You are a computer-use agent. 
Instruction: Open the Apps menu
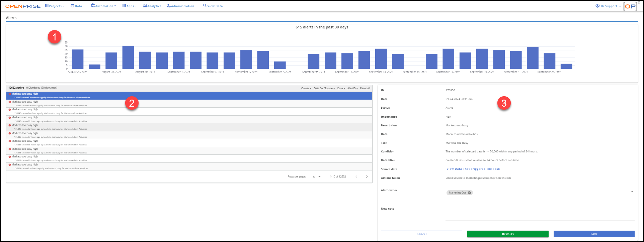coord(130,6)
